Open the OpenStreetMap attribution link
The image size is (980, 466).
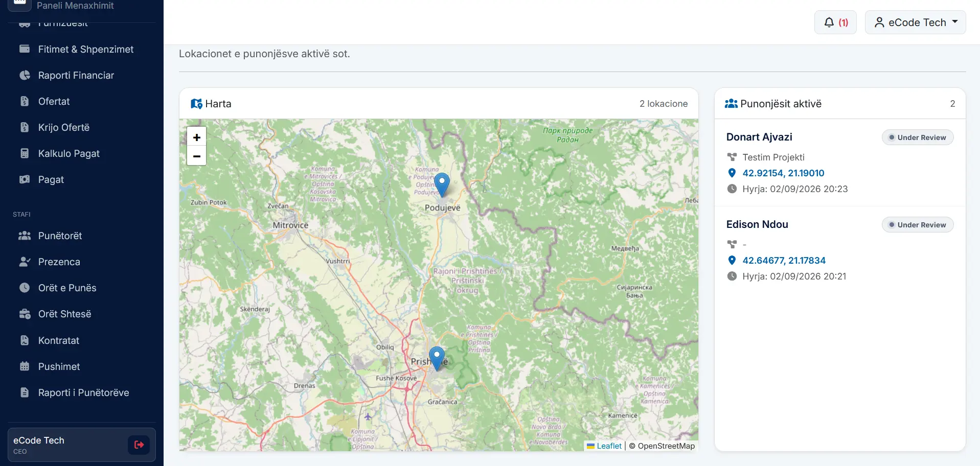(666, 446)
